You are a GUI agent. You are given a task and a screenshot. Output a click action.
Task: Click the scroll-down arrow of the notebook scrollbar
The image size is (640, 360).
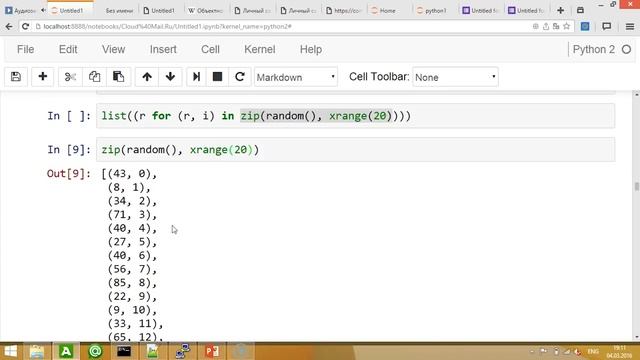point(636,337)
